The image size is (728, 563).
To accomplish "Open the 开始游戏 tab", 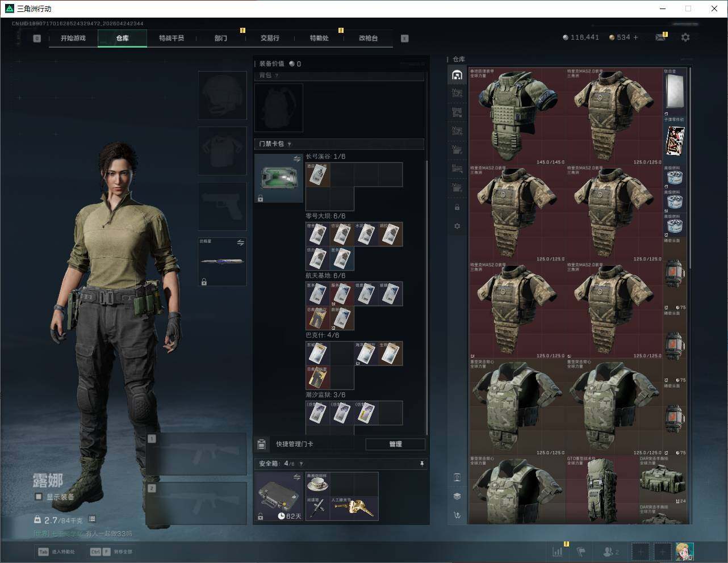I will point(73,38).
